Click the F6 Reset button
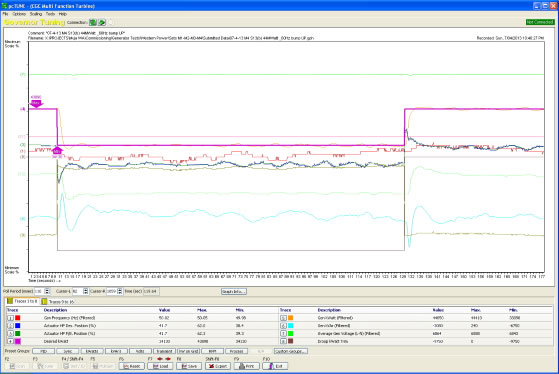This screenshot has height=374, width=559. click(x=132, y=366)
